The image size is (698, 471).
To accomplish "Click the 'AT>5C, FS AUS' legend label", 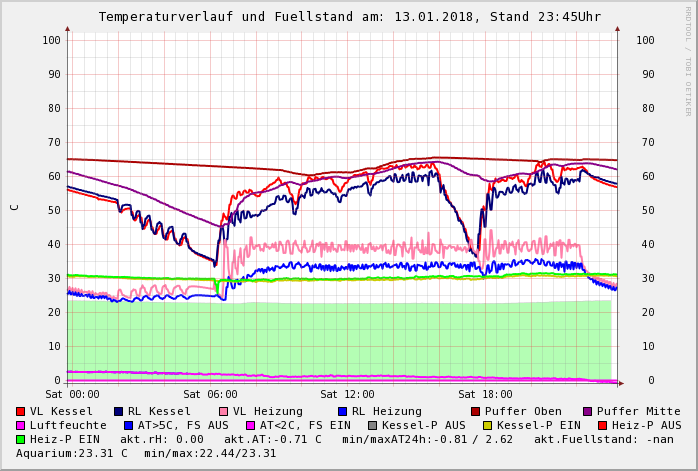I will point(182,425).
